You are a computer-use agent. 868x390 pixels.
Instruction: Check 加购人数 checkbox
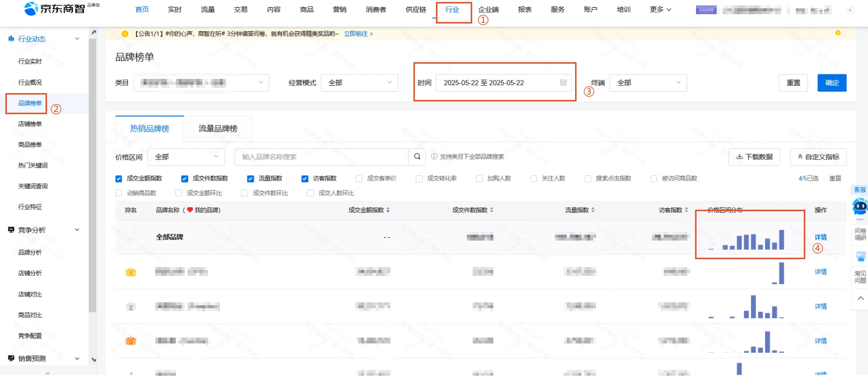click(480, 179)
